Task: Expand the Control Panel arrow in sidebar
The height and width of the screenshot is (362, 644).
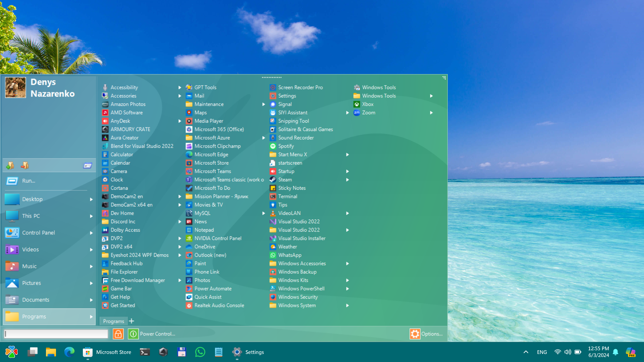Action: pyautogui.click(x=91, y=233)
